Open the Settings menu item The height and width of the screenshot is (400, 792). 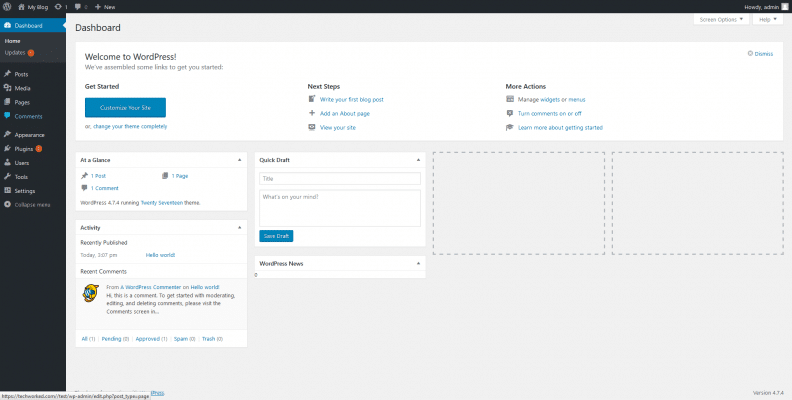25,190
